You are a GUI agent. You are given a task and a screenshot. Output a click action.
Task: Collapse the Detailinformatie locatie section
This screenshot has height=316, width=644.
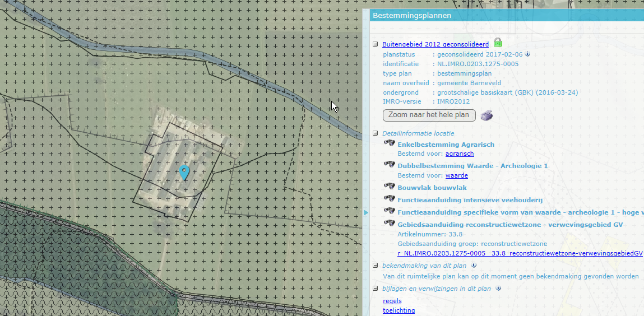pos(376,133)
